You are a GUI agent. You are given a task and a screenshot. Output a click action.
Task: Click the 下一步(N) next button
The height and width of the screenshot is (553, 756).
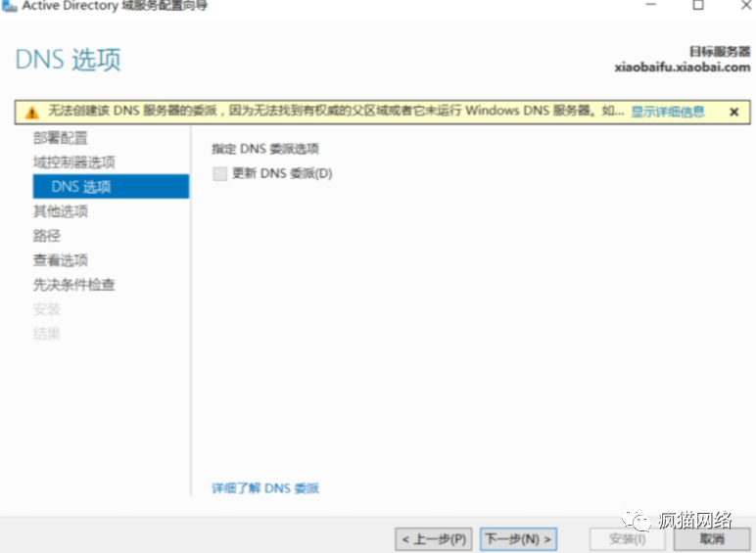point(518,539)
